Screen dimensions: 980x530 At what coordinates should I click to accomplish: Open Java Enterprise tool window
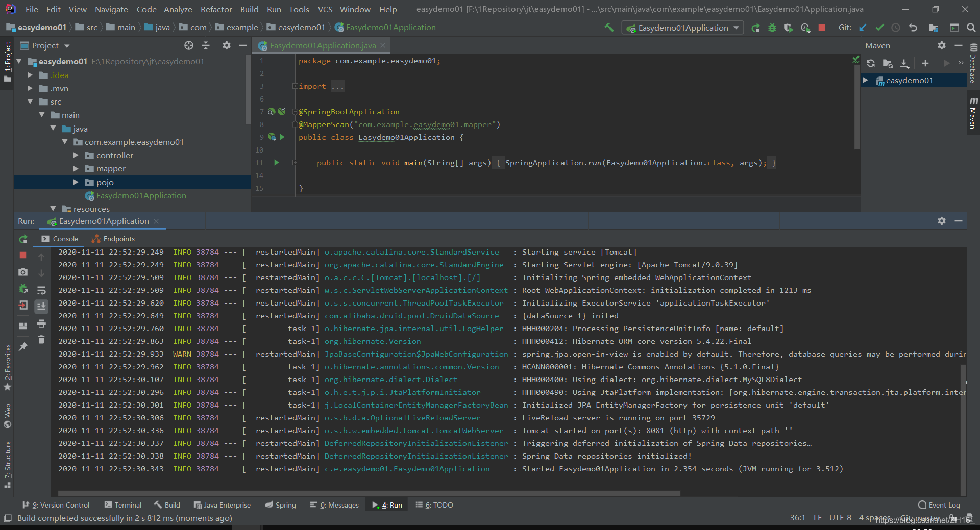222,505
